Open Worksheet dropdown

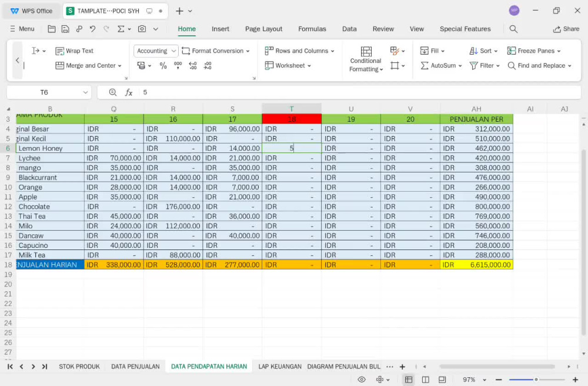(x=288, y=66)
